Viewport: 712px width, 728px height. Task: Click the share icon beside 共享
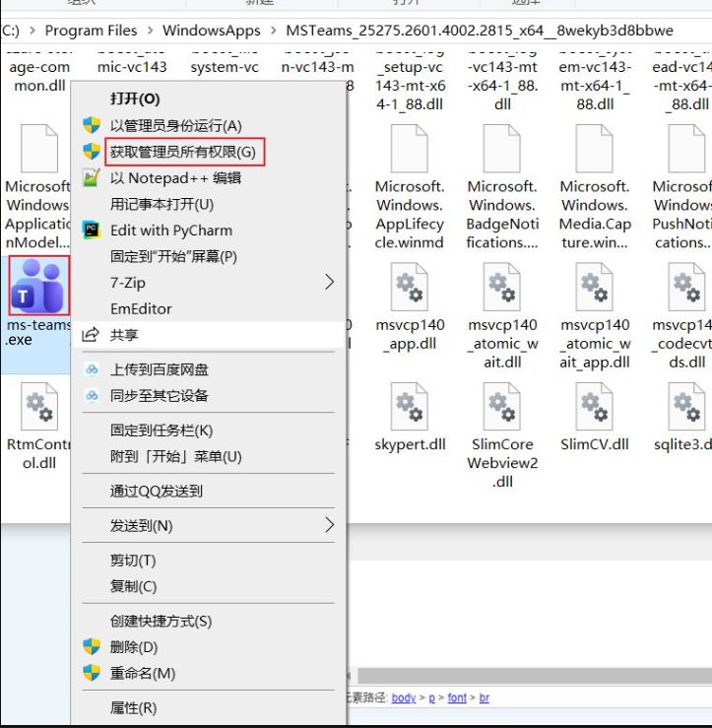point(92,335)
